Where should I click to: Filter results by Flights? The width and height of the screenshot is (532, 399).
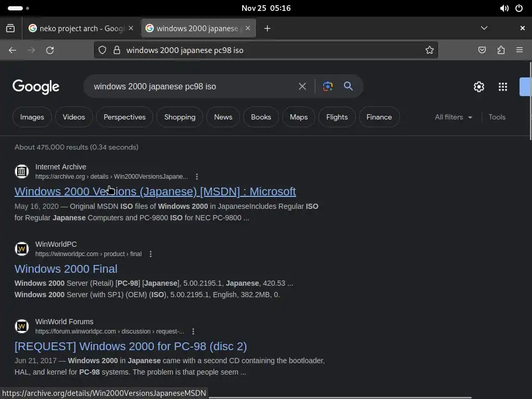[337, 117]
